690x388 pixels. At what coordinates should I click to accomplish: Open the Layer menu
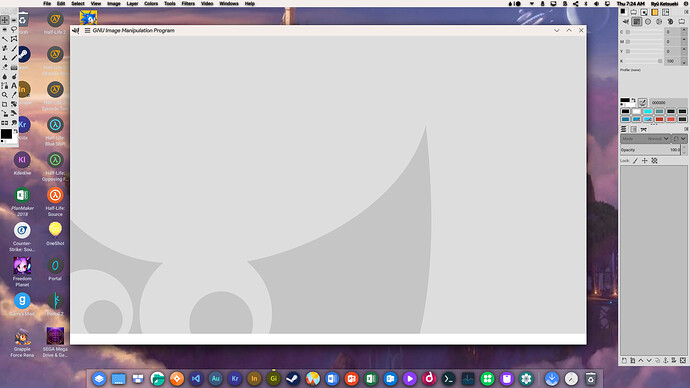132,4
